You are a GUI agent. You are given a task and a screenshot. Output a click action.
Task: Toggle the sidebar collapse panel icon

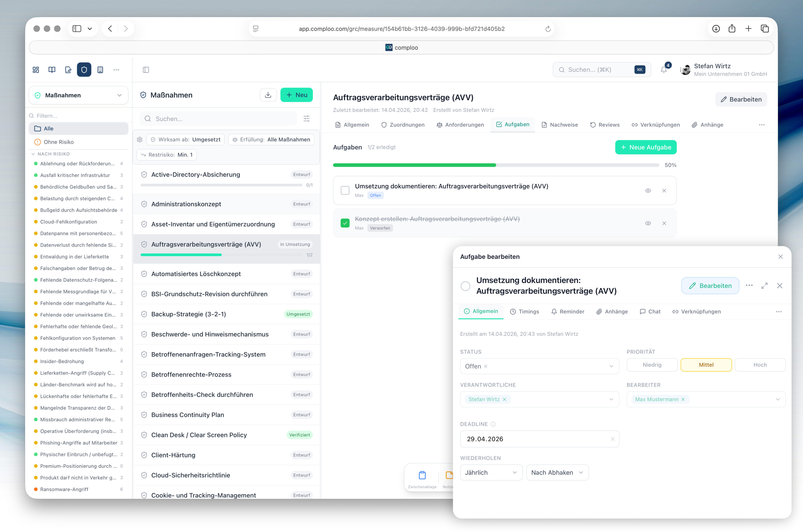146,70
